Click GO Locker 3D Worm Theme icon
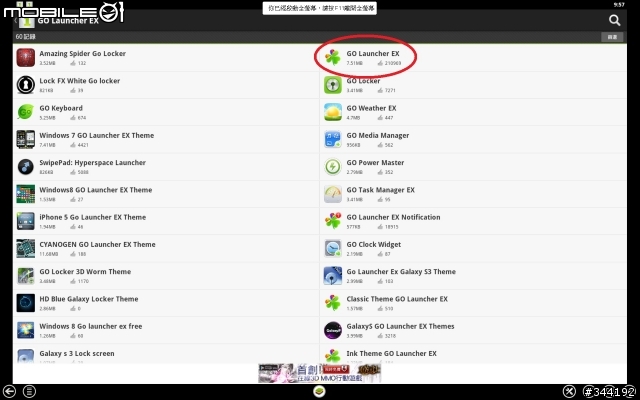 [x=25, y=276]
